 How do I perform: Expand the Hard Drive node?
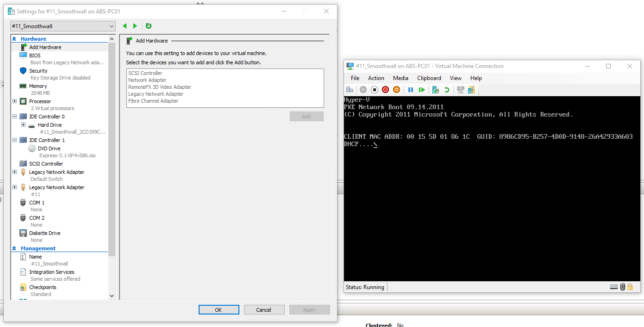(23, 125)
